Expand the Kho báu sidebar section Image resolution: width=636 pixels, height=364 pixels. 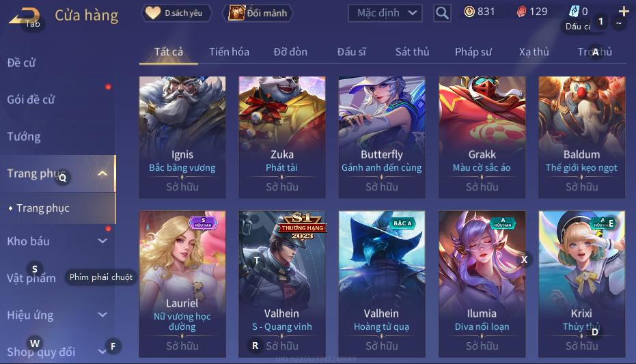102,241
